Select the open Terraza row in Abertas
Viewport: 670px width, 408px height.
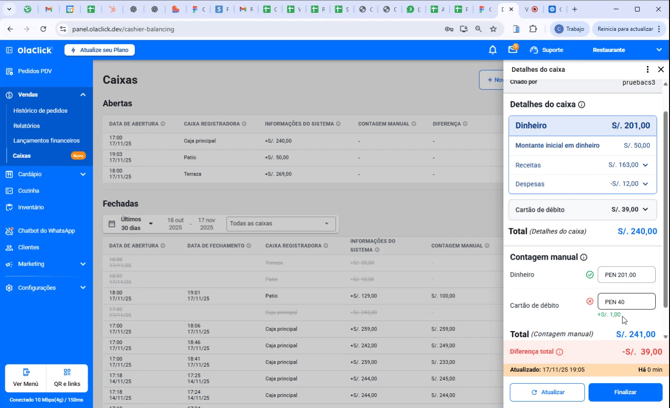click(x=303, y=174)
